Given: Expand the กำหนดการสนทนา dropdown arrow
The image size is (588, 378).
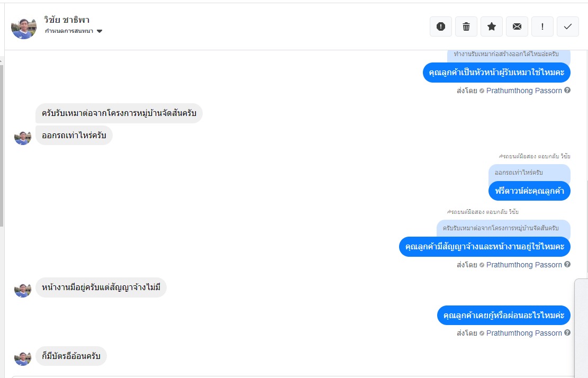Looking at the screenshot, I should click(x=99, y=31).
